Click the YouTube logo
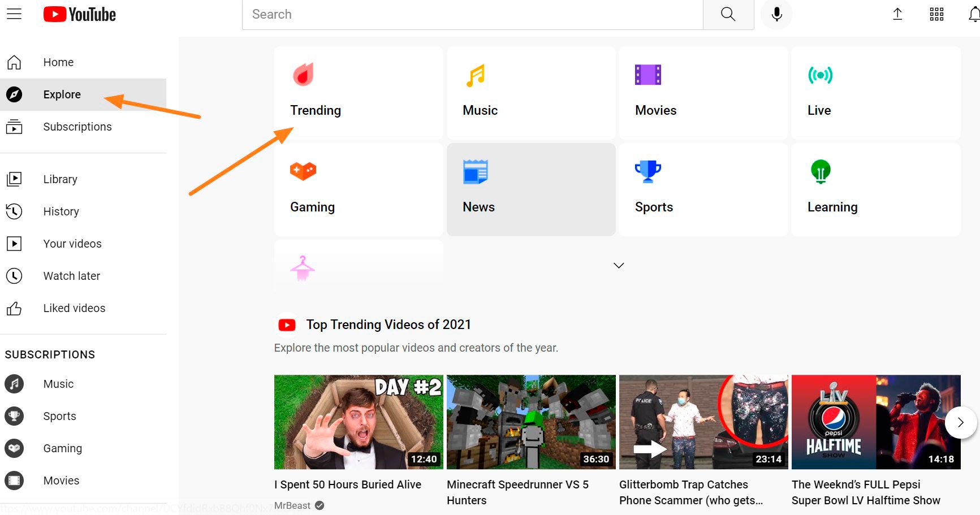Screen dimensions: 980x515 (80, 14)
